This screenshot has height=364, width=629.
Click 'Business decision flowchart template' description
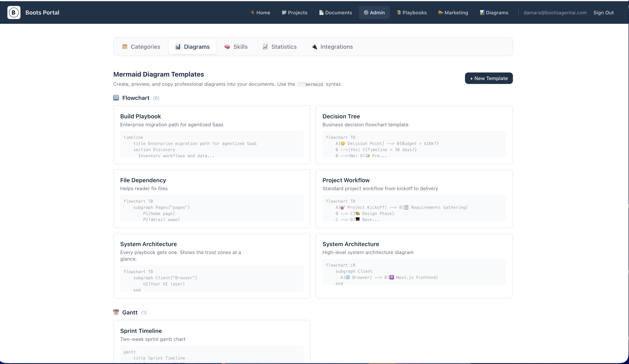[365, 125]
